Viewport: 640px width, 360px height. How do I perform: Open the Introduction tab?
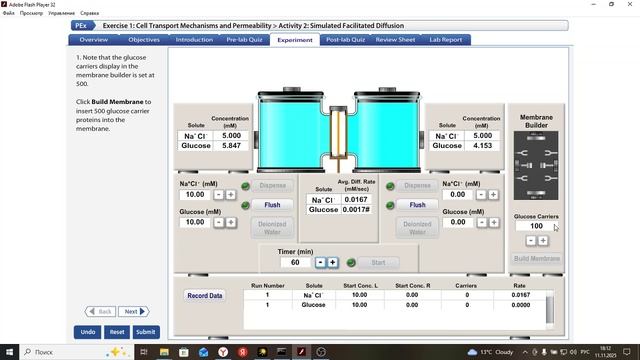(x=194, y=40)
